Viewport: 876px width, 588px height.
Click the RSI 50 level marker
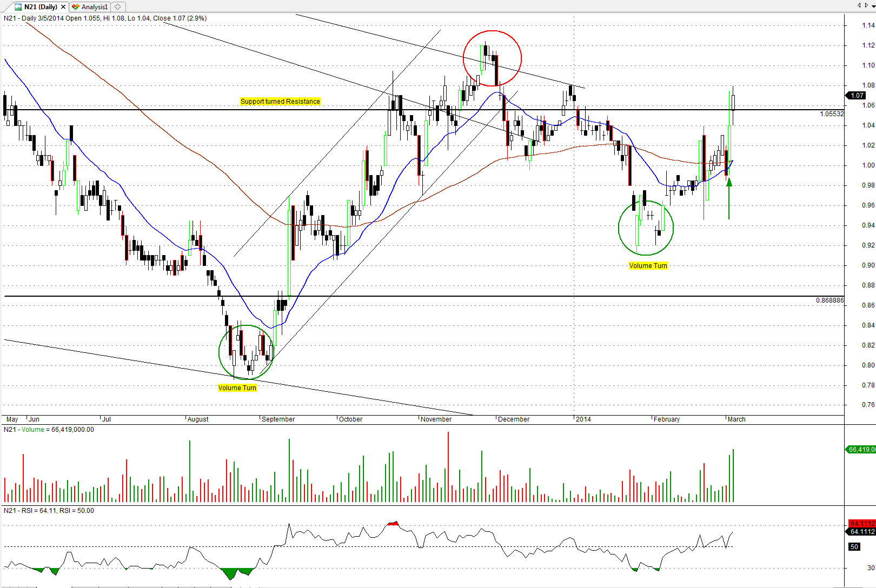point(854,547)
